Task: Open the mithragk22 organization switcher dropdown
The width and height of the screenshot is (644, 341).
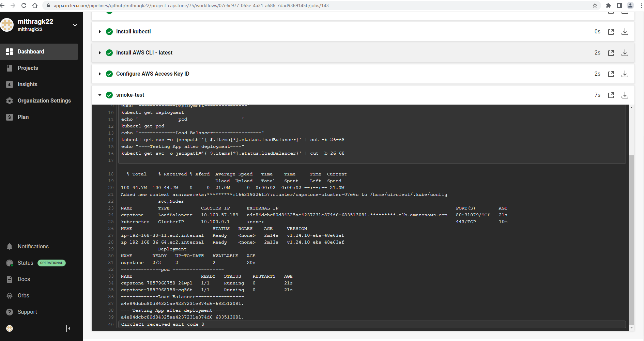Action: point(75,25)
